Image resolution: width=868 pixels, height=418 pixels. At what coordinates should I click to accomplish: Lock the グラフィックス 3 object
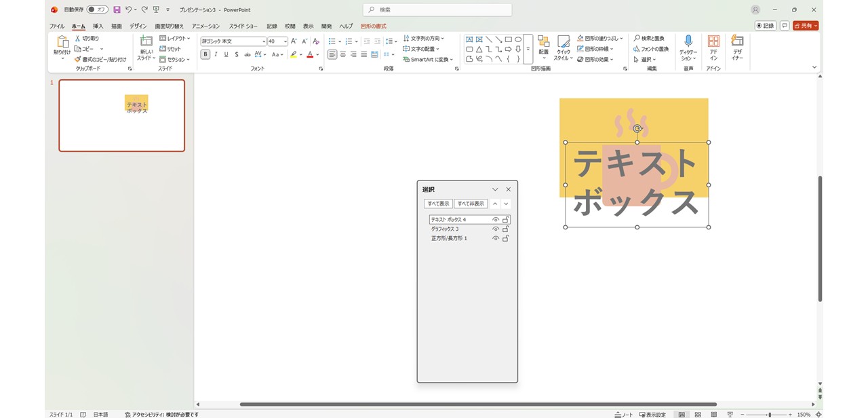[506, 229]
